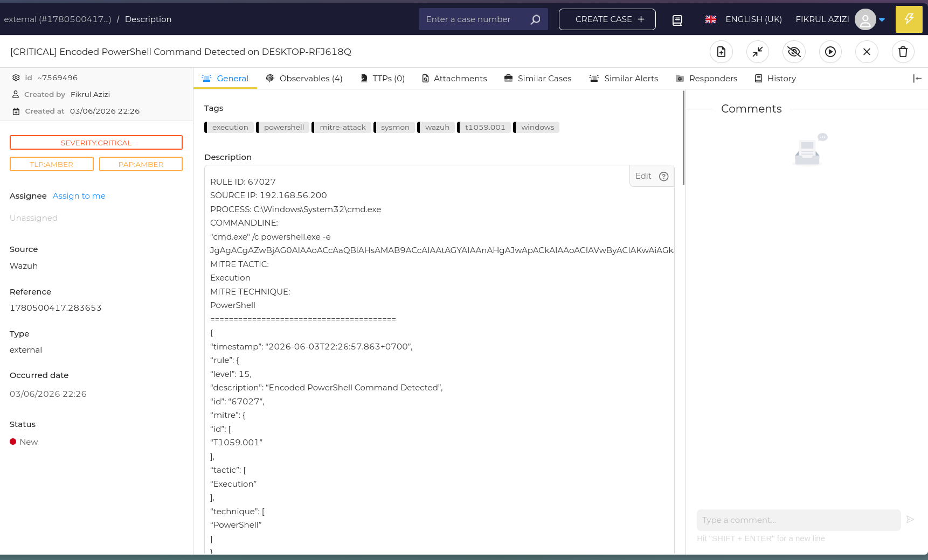The height and width of the screenshot is (560, 928).
Task: Click the start play-circle icon
Action: pos(830,52)
